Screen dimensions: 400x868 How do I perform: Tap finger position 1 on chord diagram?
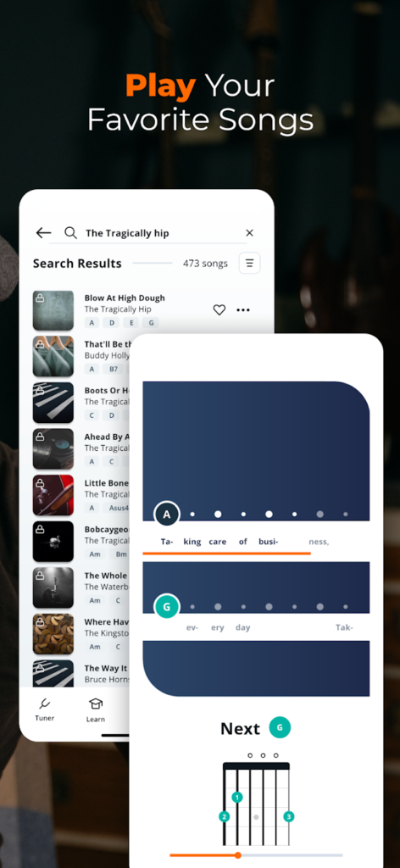(x=237, y=797)
